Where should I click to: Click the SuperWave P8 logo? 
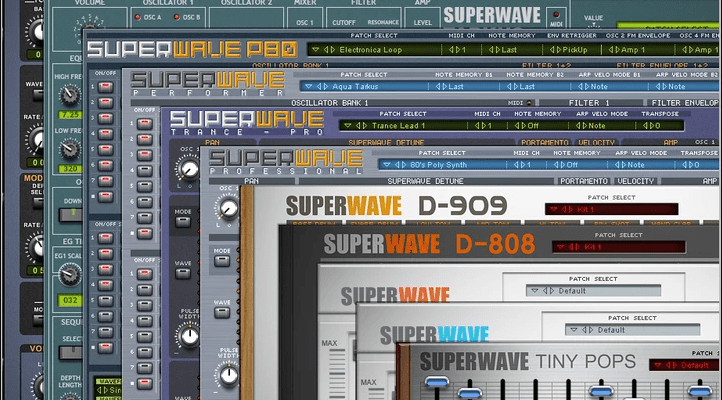[x=189, y=48]
